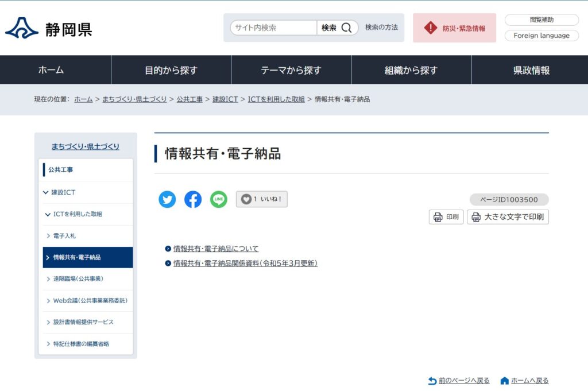Collapse the 建設ICT sidebar section
Viewport: 588px width, 391px height.
pos(46,192)
